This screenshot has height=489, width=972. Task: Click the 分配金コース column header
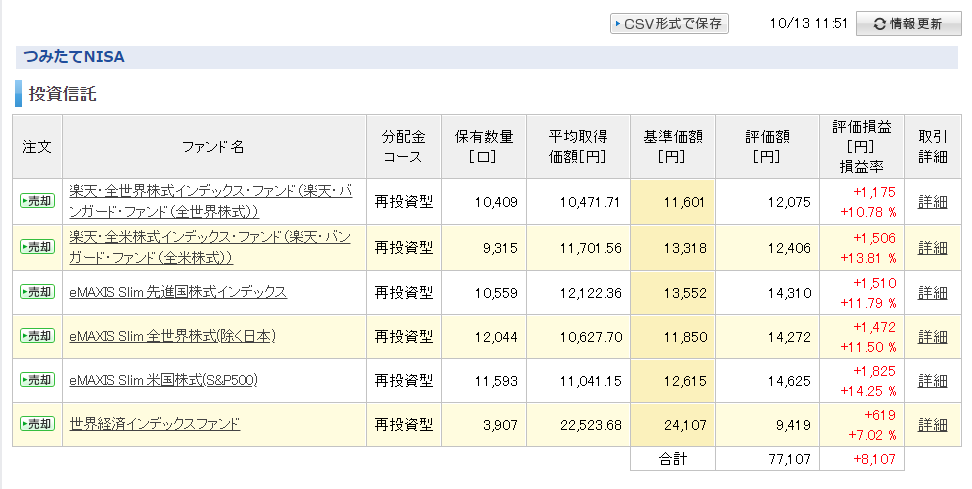[x=404, y=147]
